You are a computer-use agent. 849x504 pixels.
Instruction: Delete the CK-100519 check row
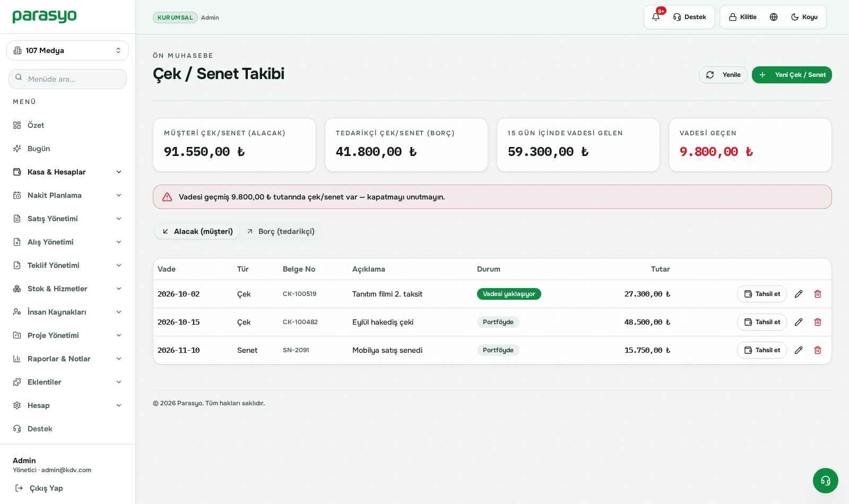pos(818,294)
